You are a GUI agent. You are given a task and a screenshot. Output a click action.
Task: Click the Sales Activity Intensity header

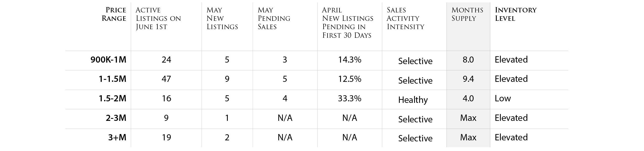405,18
